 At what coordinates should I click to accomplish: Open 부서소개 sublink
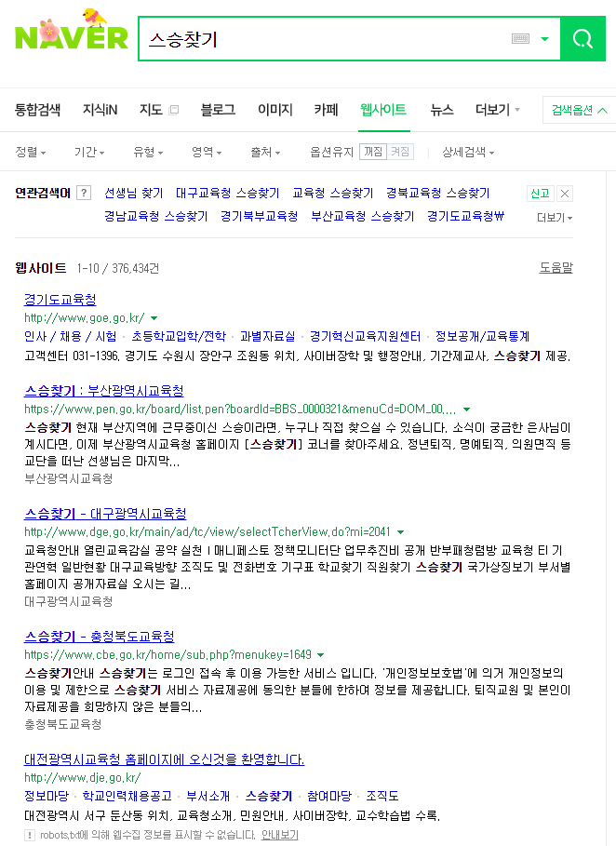tap(208, 797)
